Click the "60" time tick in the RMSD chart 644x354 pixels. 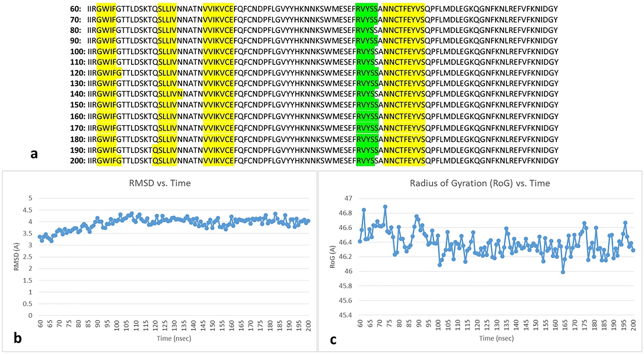(40, 324)
